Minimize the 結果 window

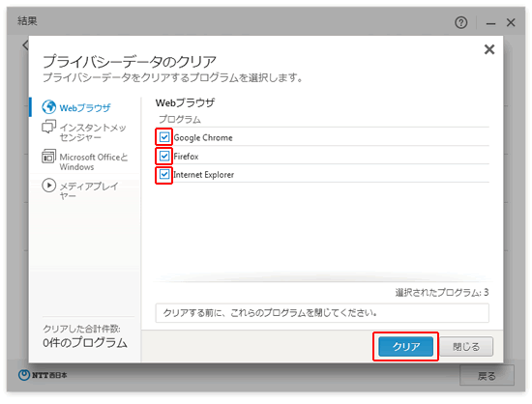coord(490,23)
